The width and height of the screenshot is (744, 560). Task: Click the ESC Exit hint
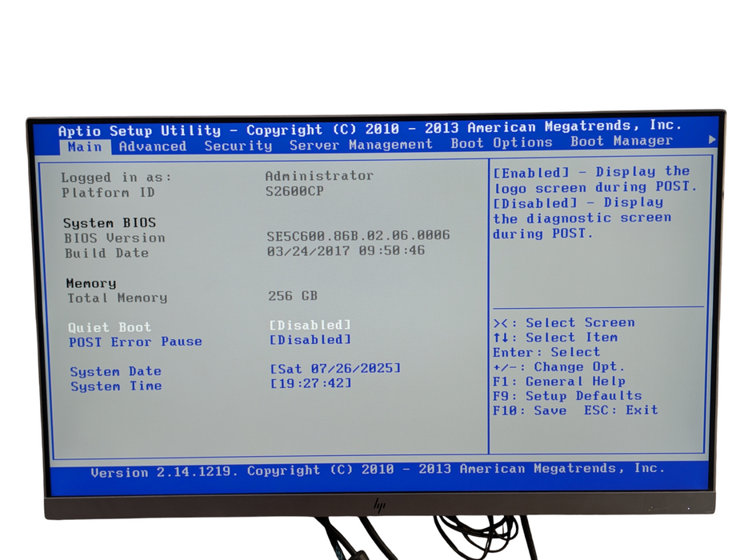coord(620,410)
